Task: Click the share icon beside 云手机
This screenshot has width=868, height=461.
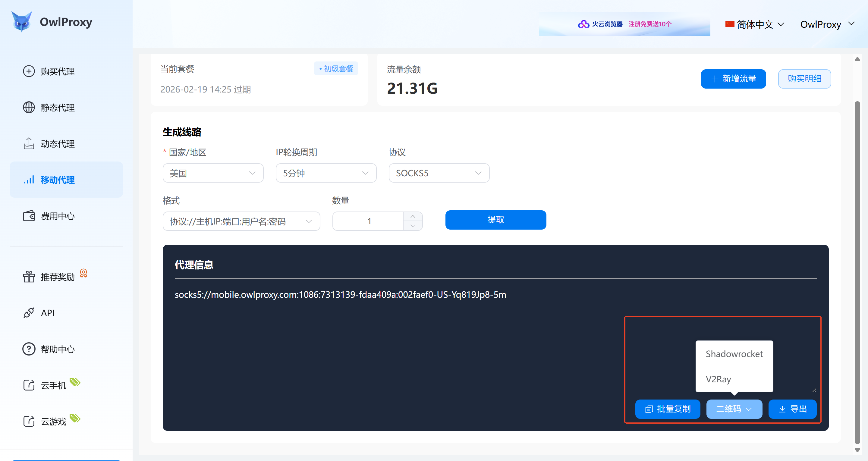Action: coord(29,385)
